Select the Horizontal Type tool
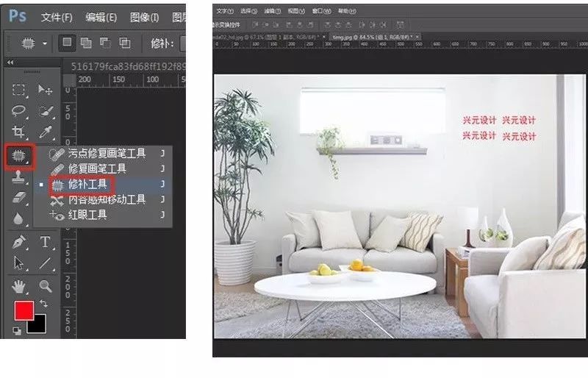The image size is (588, 378). point(46,242)
